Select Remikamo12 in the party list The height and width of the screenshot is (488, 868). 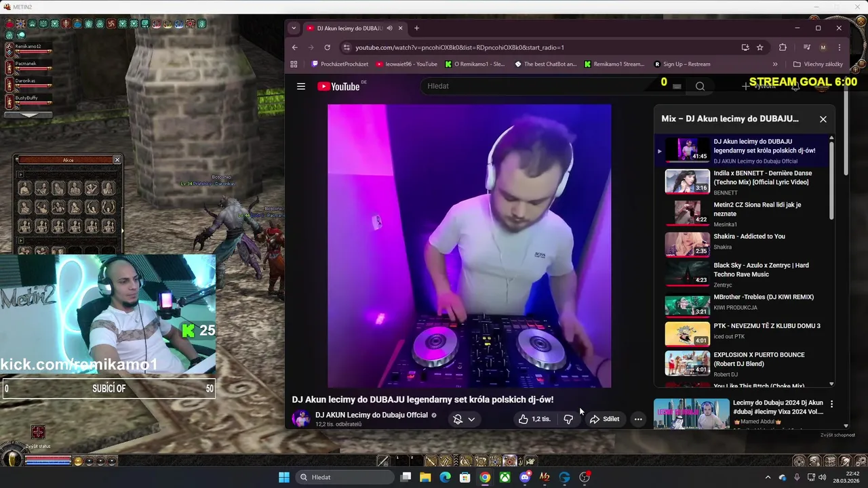(28, 50)
